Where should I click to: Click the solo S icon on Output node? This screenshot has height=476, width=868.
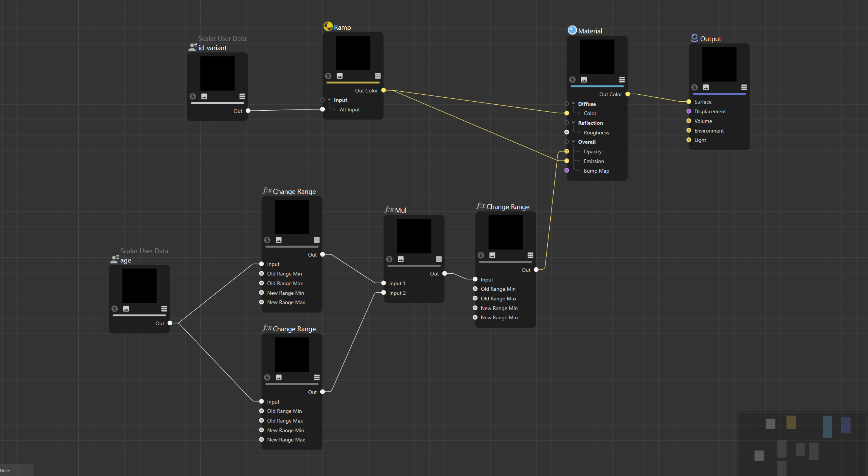tap(694, 87)
